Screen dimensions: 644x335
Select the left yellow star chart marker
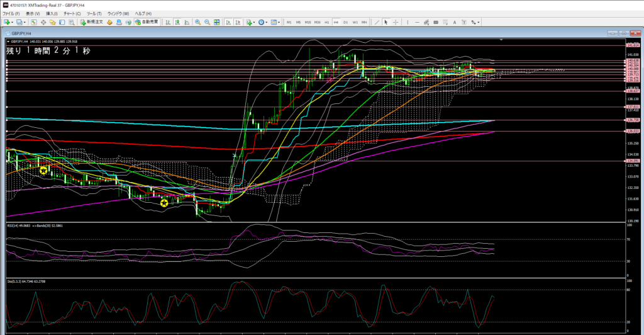click(43, 170)
